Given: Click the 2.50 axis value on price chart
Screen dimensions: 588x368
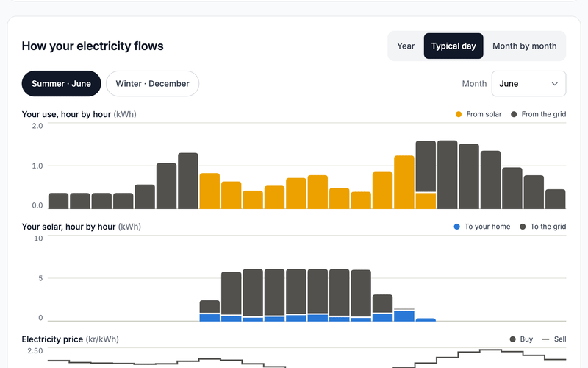Looking at the screenshot, I should coord(35,351).
